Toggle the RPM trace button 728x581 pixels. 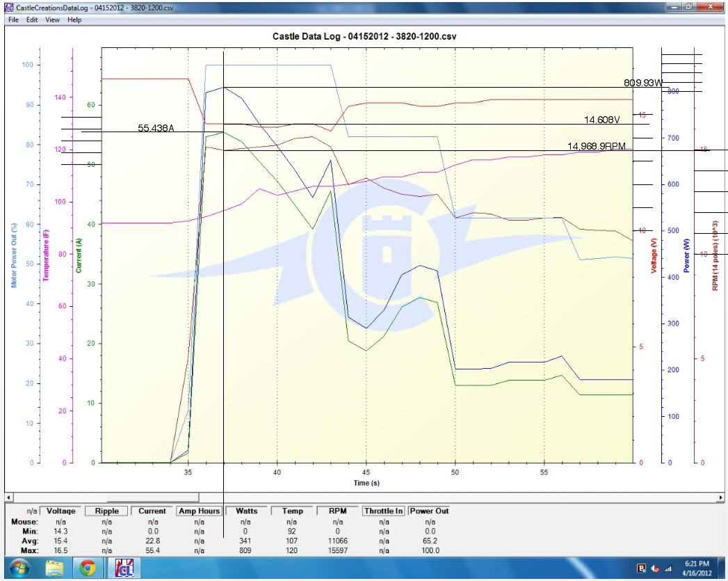[338, 511]
